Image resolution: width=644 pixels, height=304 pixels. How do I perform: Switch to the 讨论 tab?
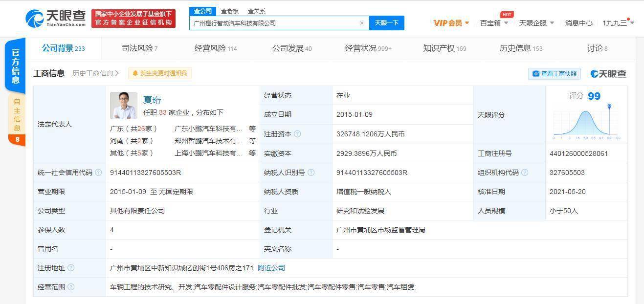coord(597,48)
